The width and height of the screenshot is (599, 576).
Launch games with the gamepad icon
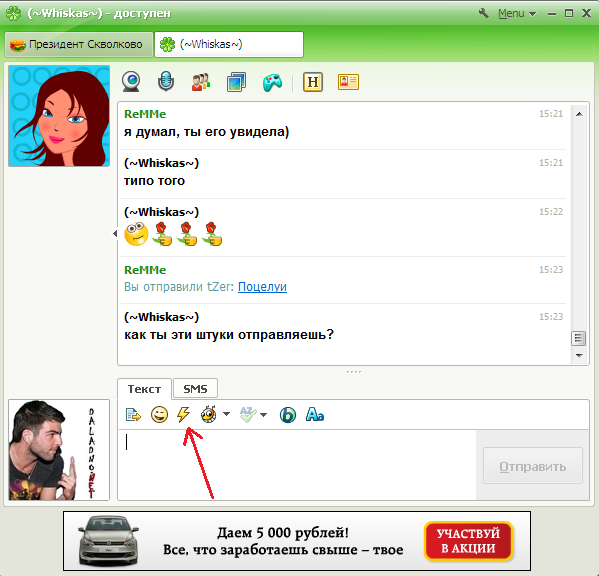[x=272, y=82]
